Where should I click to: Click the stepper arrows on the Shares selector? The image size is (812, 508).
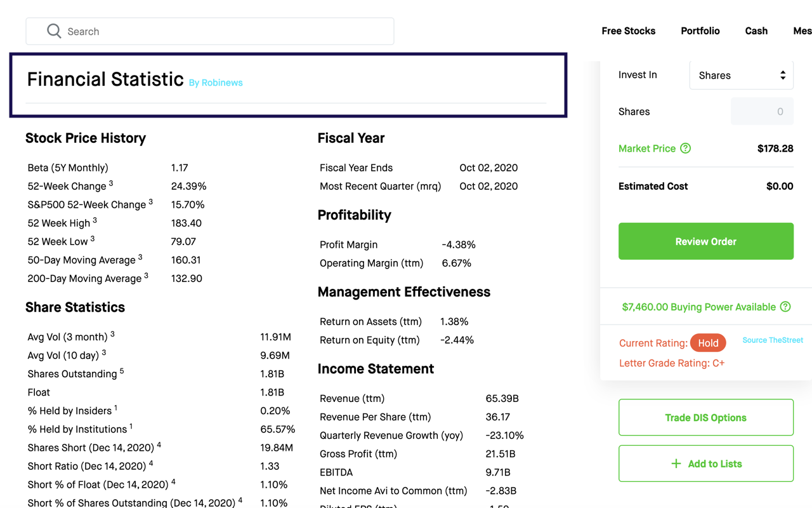(x=784, y=75)
